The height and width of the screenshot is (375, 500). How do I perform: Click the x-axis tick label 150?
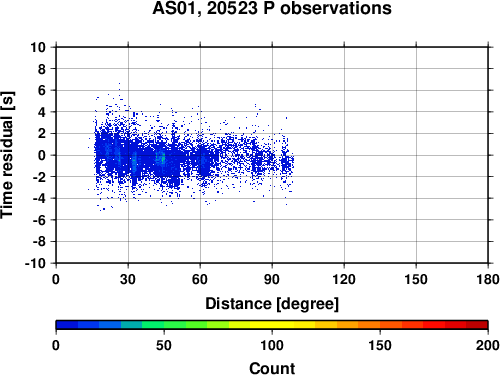pyautogui.click(x=416, y=279)
